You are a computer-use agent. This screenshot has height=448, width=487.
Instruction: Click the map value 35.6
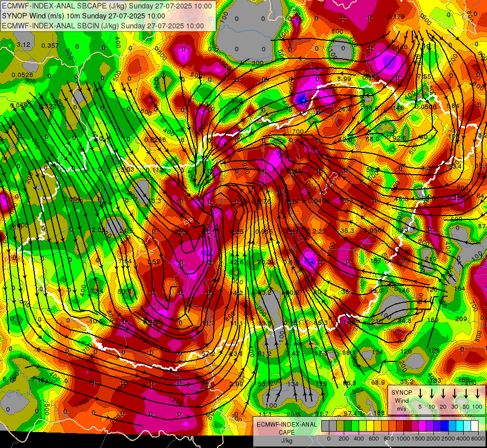372,108
